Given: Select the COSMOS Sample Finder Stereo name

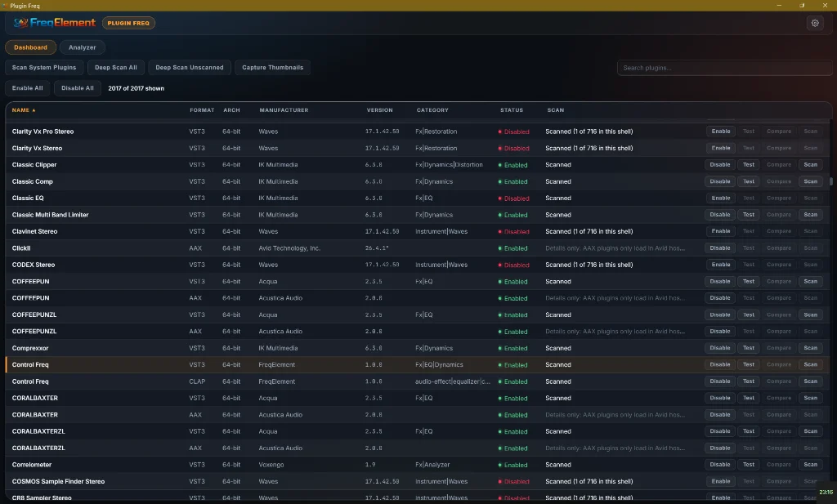Looking at the screenshot, I should [58, 482].
